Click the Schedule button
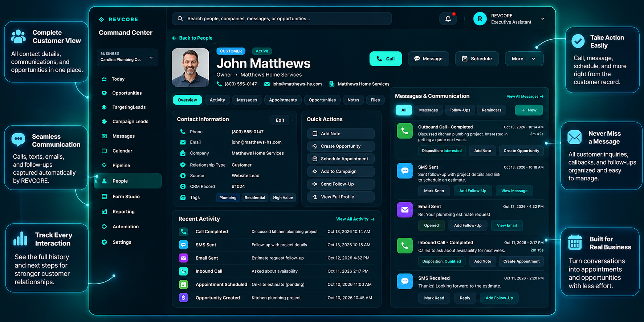 477,59
